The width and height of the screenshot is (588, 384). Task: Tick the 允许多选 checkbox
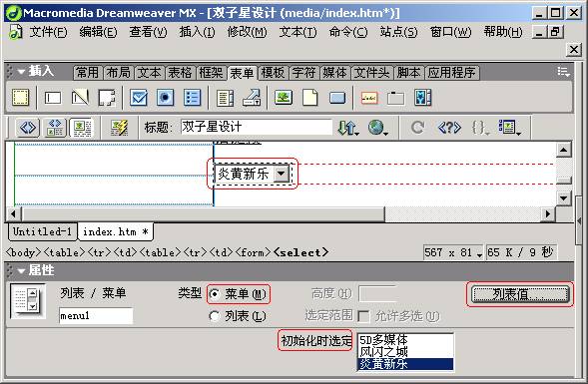(x=363, y=316)
